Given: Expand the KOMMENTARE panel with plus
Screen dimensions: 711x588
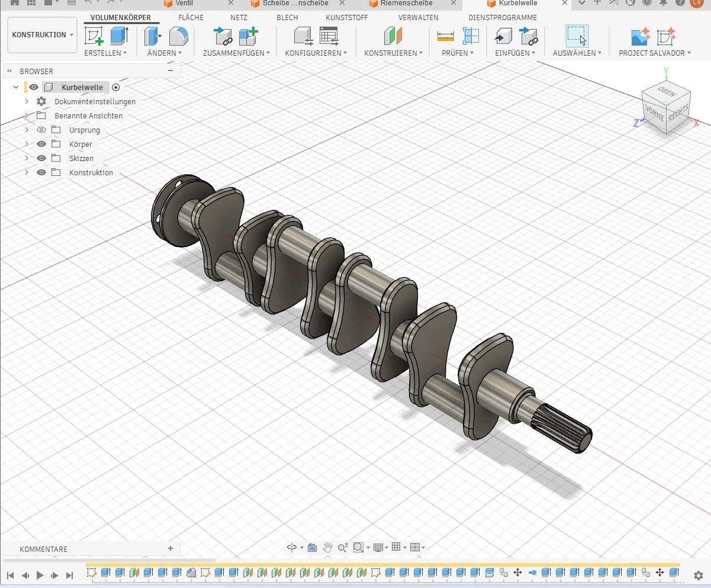Looking at the screenshot, I should (x=170, y=548).
